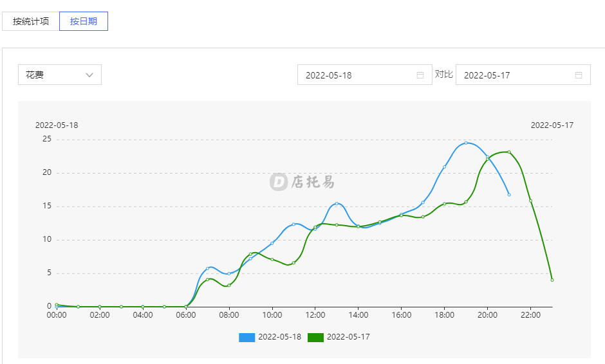Open calendar icon in 2022-05-17 field
605x364 pixels.
[579, 75]
